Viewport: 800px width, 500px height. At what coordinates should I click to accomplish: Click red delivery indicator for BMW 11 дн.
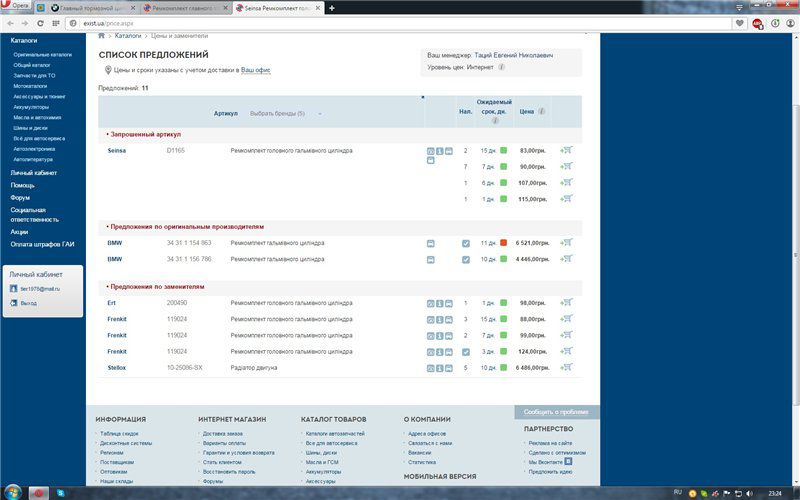[503, 243]
